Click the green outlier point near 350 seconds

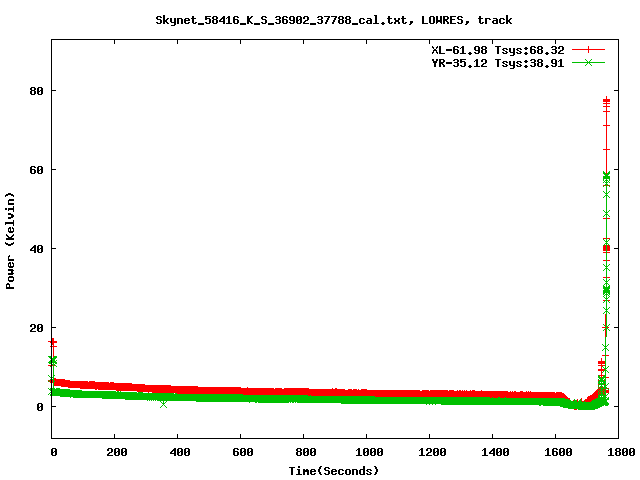coord(163,404)
